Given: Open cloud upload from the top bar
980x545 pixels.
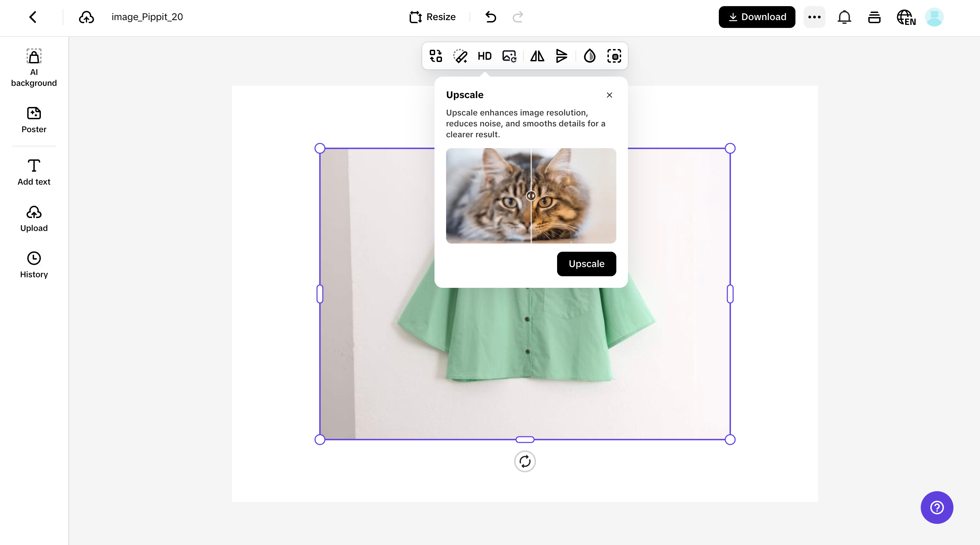Looking at the screenshot, I should (86, 17).
